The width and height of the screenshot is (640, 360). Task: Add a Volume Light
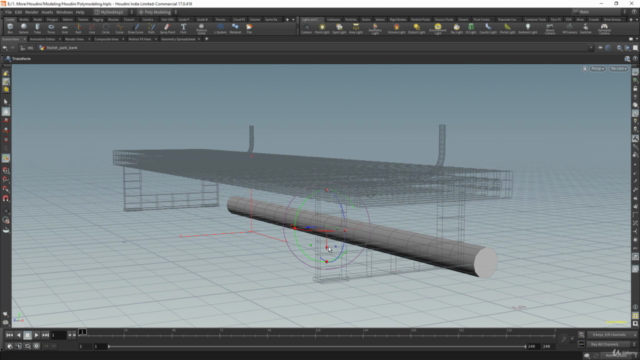pos(396,28)
